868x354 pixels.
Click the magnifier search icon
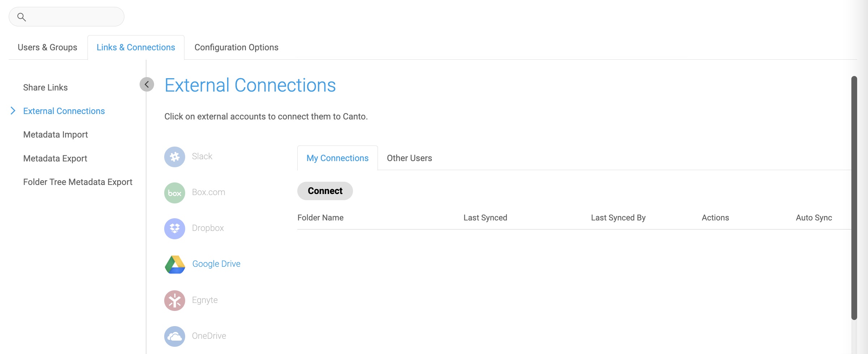tap(22, 17)
